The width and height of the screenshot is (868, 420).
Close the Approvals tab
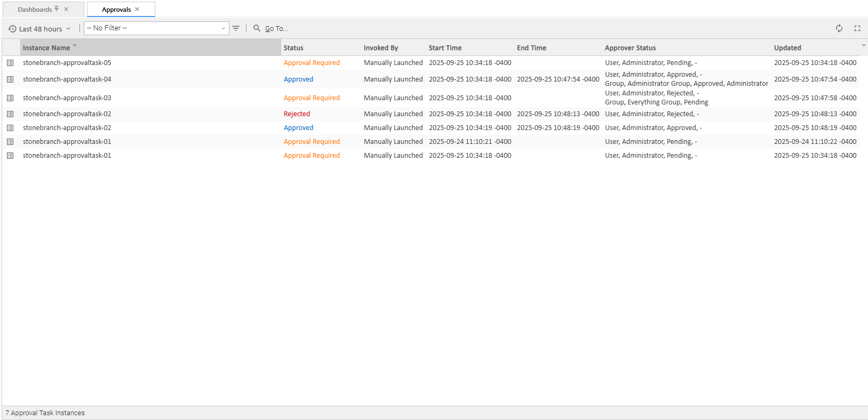[137, 9]
